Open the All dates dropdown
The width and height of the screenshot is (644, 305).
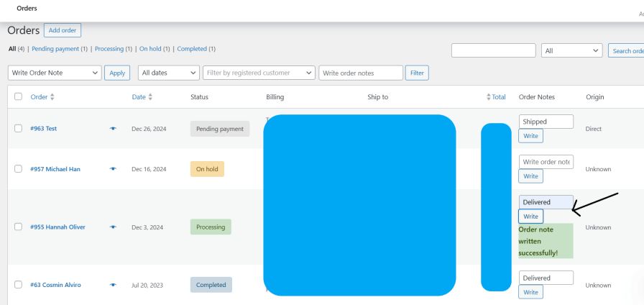(169, 73)
